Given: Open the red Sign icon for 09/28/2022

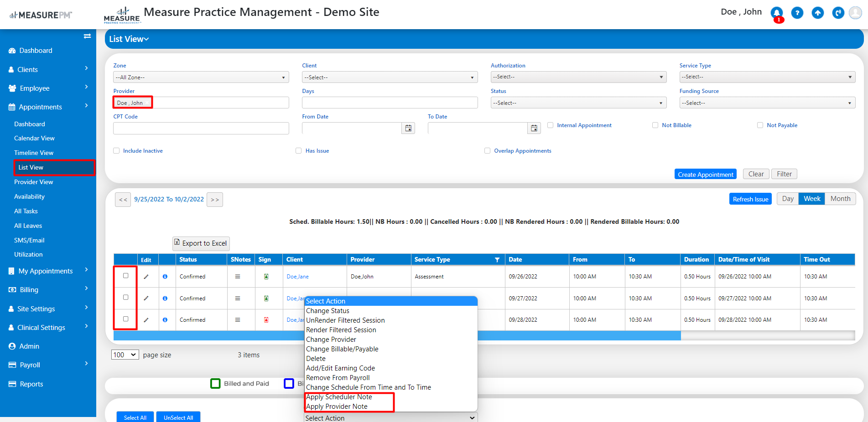Looking at the screenshot, I should point(266,320).
